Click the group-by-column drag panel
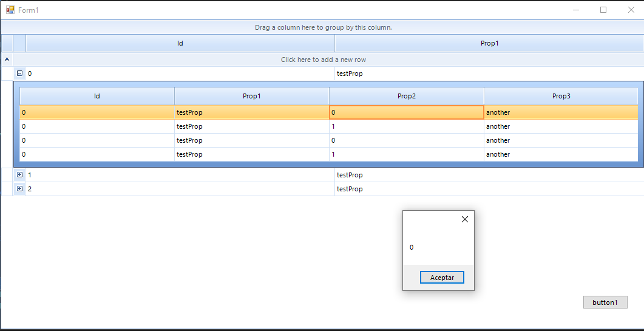Screen dimensions: 644x331 click(324, 27)
